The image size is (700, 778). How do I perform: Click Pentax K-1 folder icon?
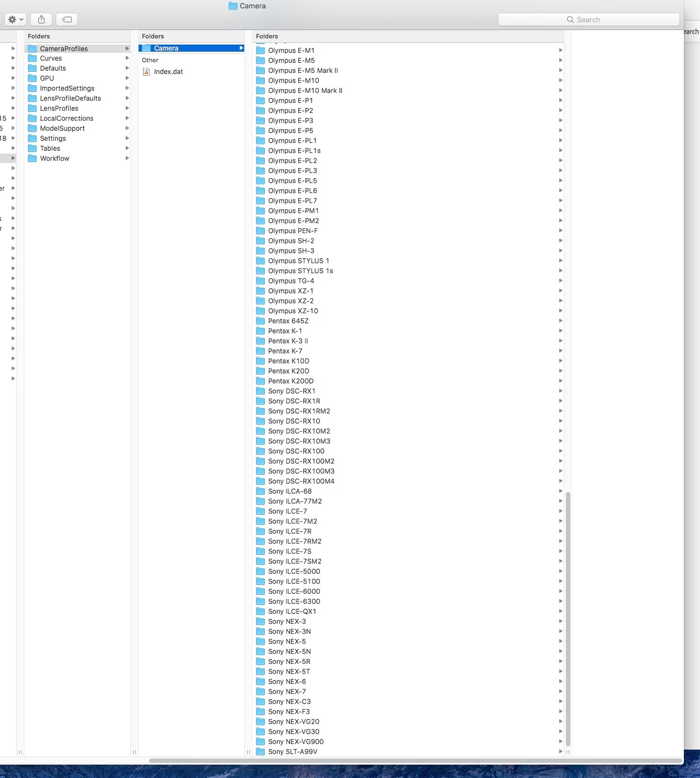(x=260, y=331)
